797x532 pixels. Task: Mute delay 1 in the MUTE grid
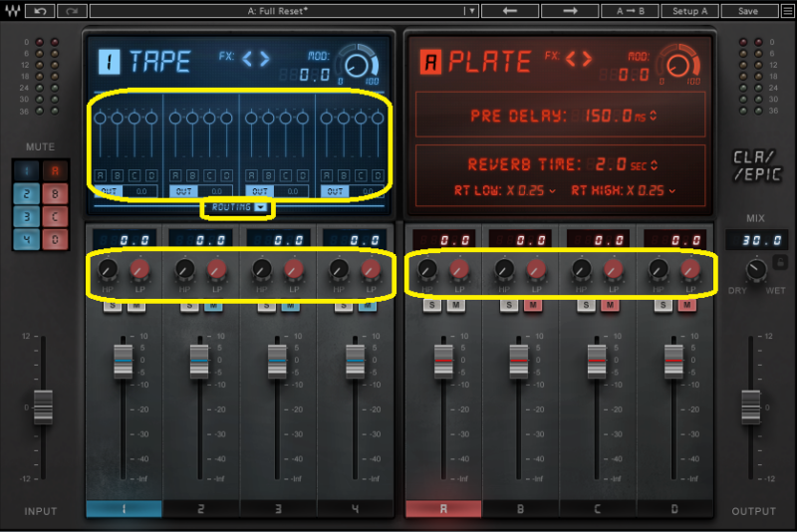27,170
